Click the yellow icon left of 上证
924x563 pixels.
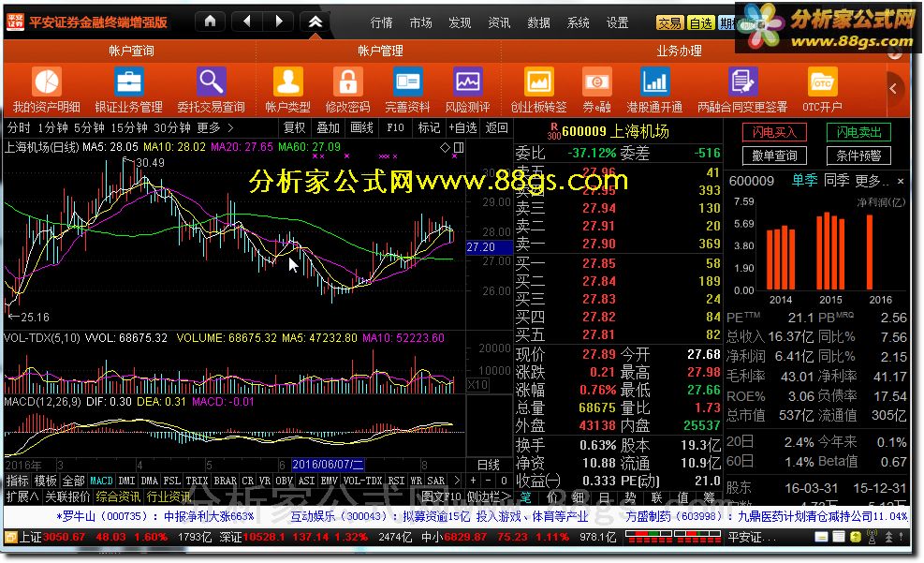[x=11, y=537]
